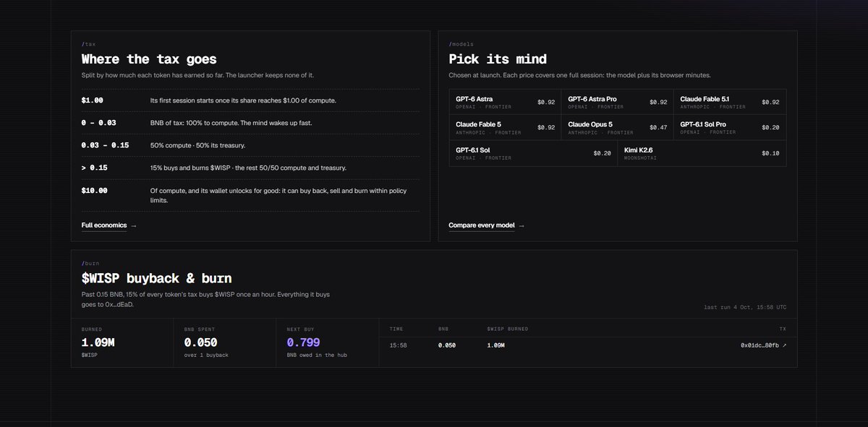Image resolution: width=868 pixels, height=427 pixels.
Task: Click the large 1.09M figure under BURNED
Action: click(98, 342)
